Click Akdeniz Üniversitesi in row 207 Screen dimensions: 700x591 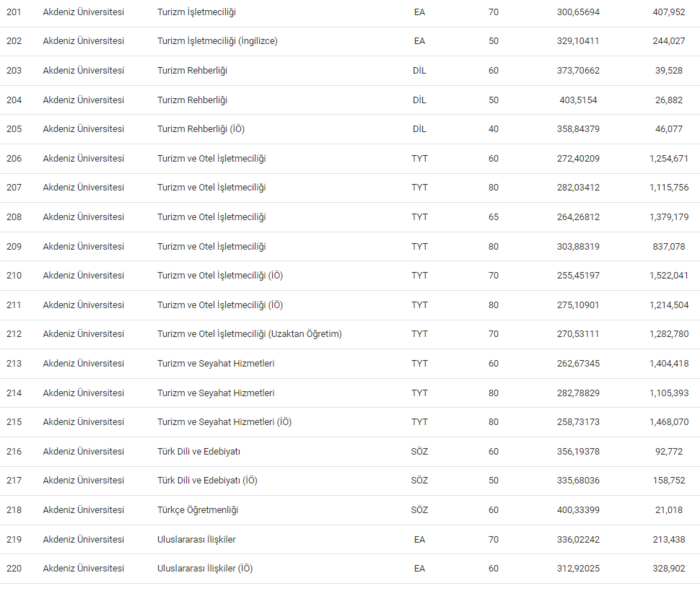coord(83,188)
